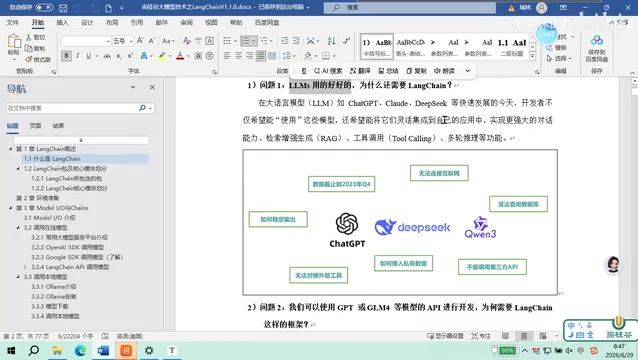The image size is (638, 360).
Task: Switch to the 设计 Design tab
Action: tap(87, 23)
